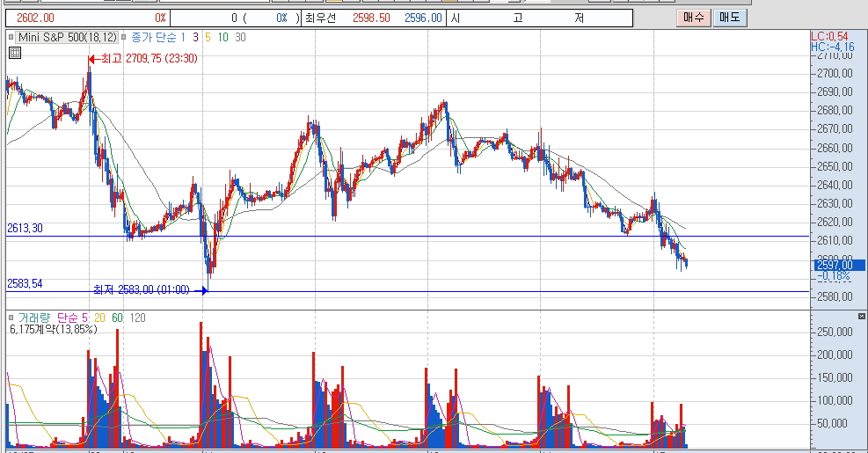868x453 pixels.
Task: Toggle the 120-period volume moving average
Action: pos(138,317)
